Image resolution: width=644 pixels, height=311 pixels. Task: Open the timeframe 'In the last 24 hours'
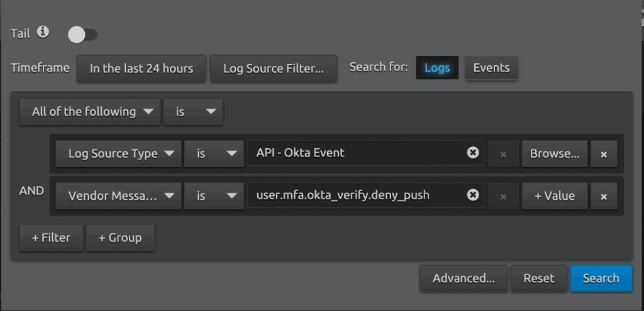point(141,68)
